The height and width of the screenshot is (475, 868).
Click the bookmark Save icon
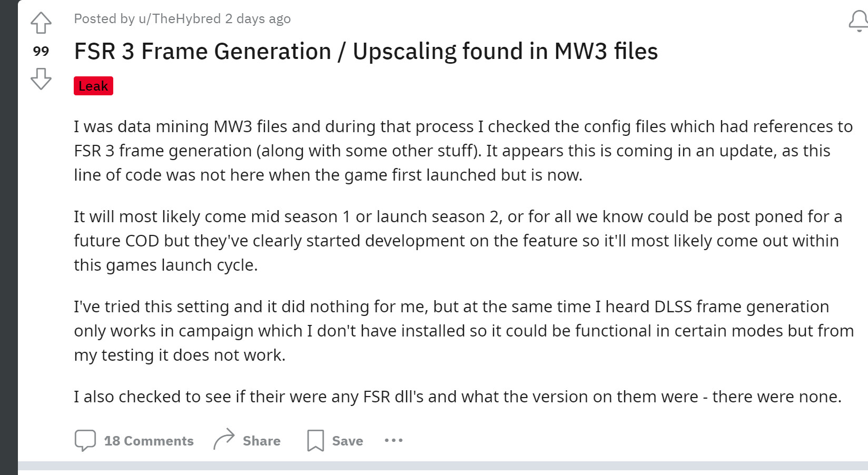pos(315,441)
